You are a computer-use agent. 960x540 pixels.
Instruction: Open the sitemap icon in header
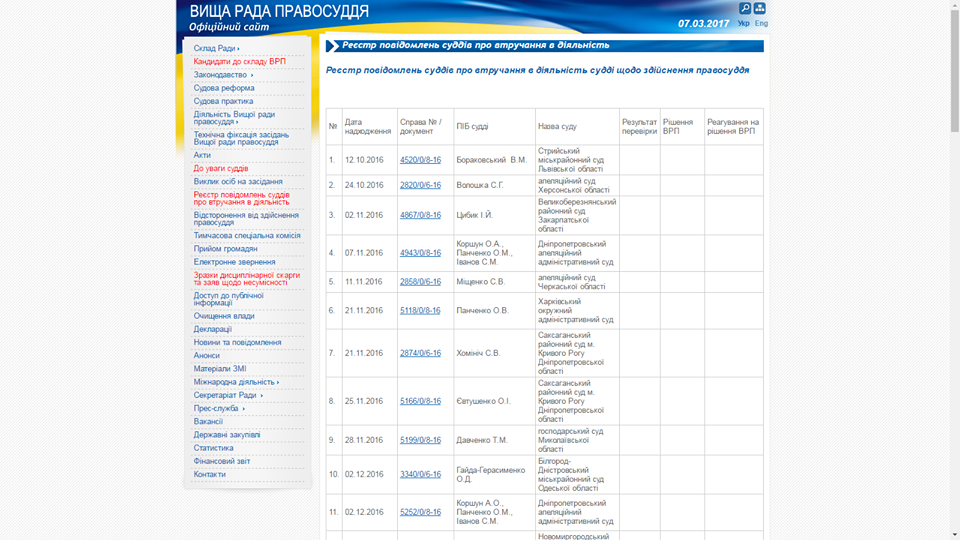760,8
